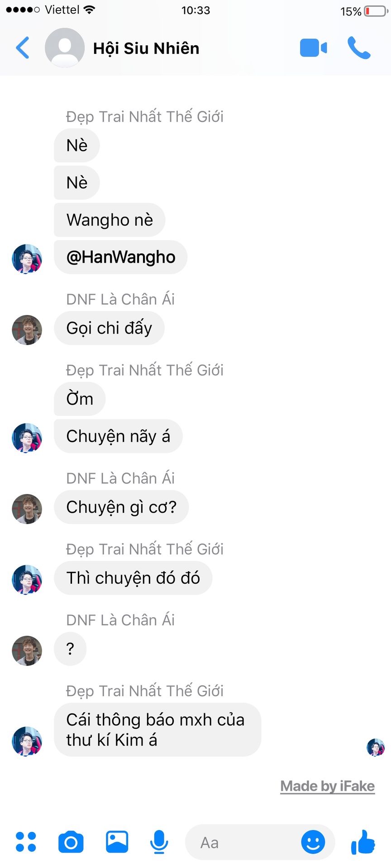
Task: Tap the group profile picture in header
Action: (65, 48)
